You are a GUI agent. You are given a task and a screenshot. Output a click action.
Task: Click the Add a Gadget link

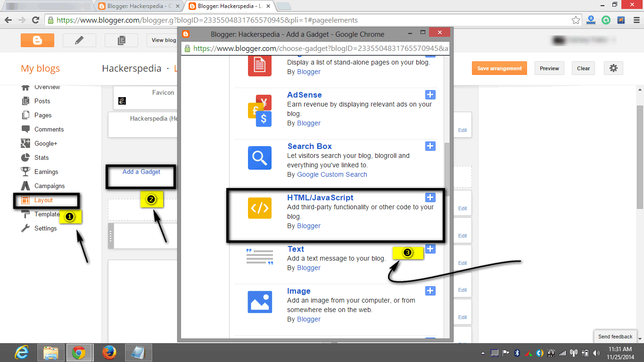(x=141, y=172)
